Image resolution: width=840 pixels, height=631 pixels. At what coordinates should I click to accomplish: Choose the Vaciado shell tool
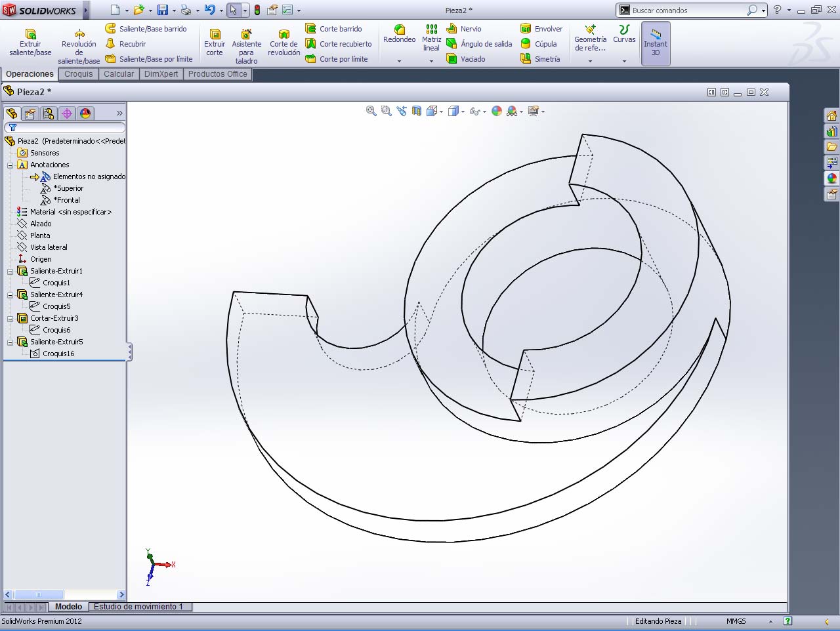click(x=466, y=59)
